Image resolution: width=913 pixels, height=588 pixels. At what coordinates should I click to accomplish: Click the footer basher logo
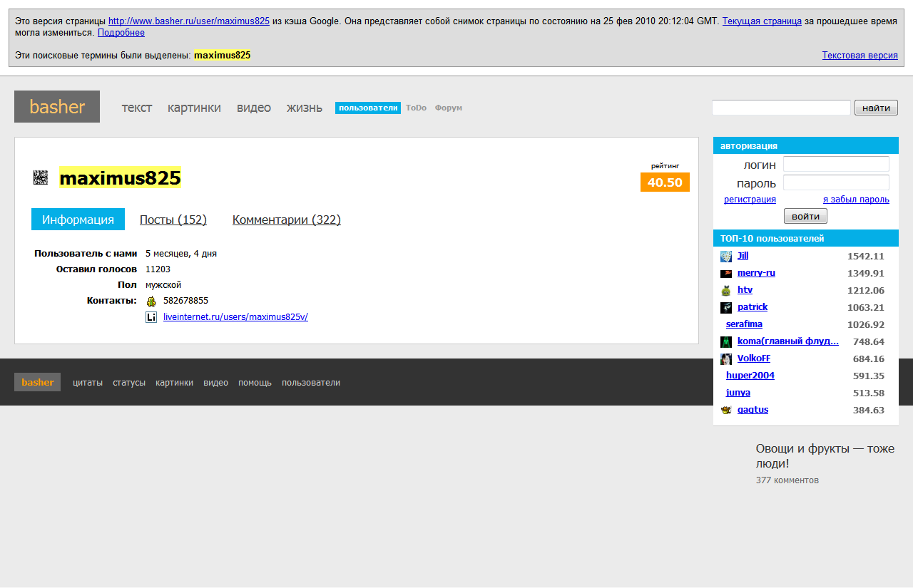coord(37,382)
